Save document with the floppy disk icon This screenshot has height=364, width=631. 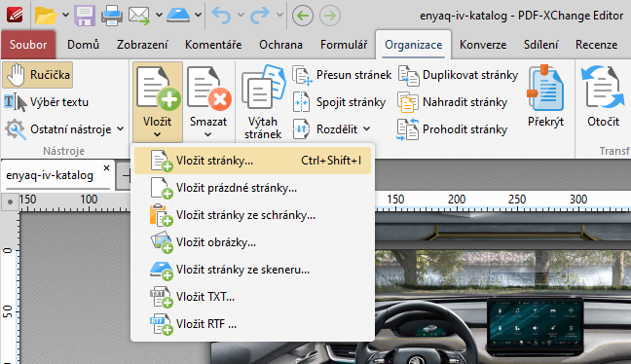85,16
